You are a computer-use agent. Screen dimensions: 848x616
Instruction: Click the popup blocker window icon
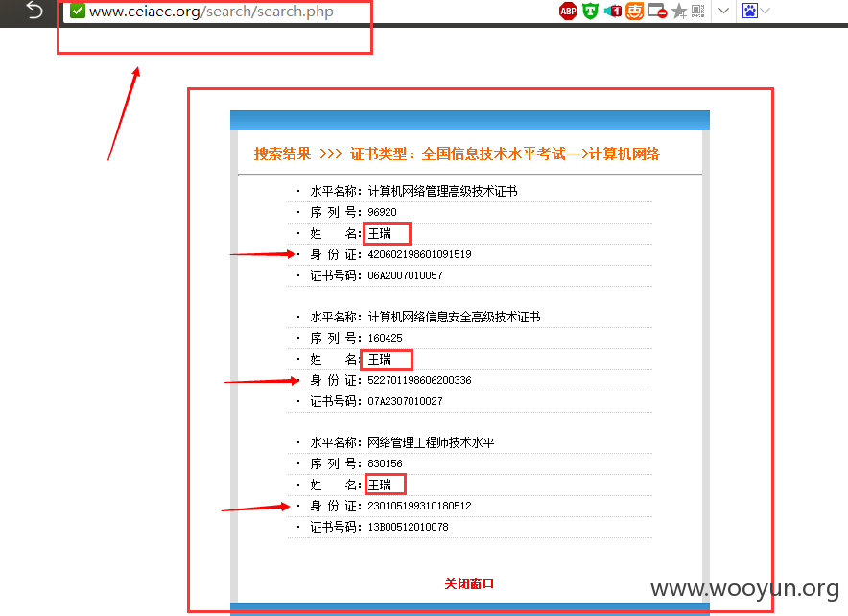[x=657, y=11]
